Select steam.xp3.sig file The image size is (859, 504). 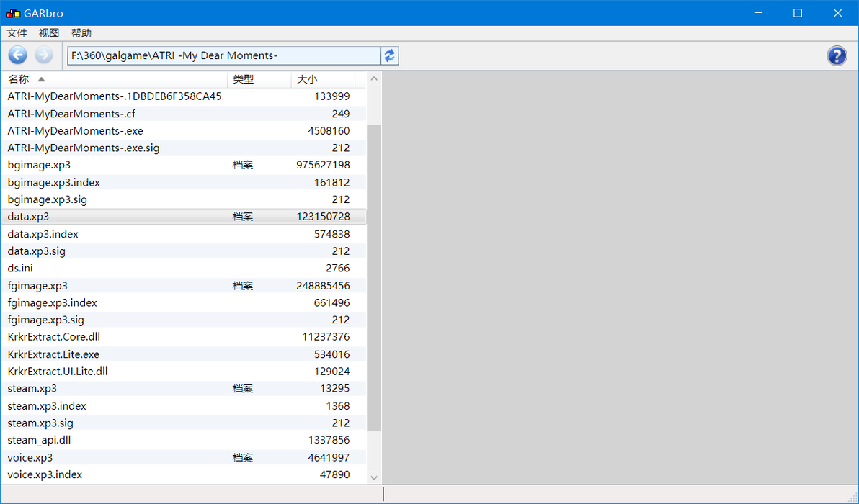click(x=184, y=423)
